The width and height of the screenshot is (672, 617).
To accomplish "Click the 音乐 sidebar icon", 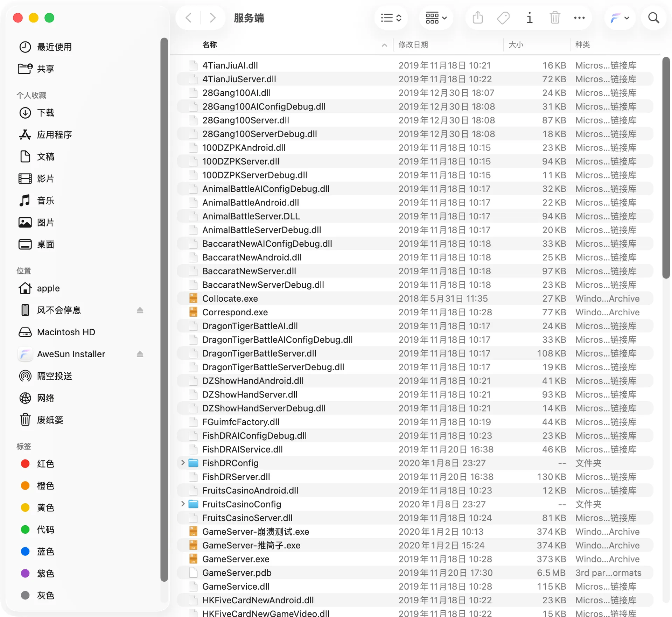I will [25, 201].
